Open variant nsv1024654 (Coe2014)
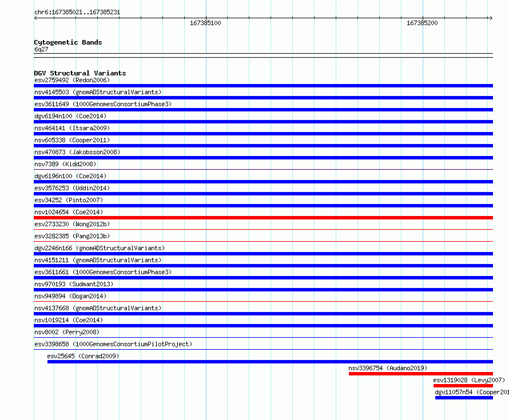The height and width of the screenshot is (420, 509). click(69, 212)
